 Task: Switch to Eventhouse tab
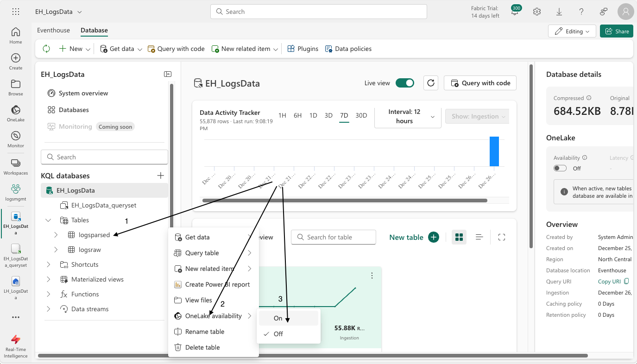tap(53, 30)
